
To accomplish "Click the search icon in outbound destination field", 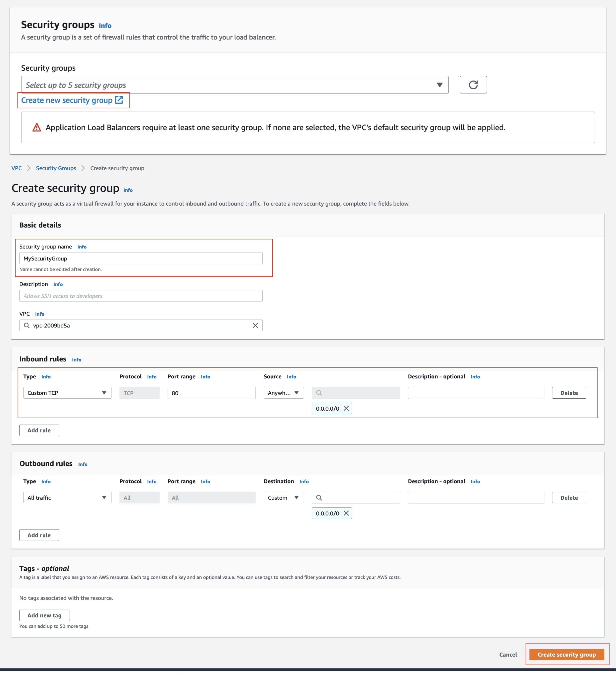I will [x=319, y=497].
